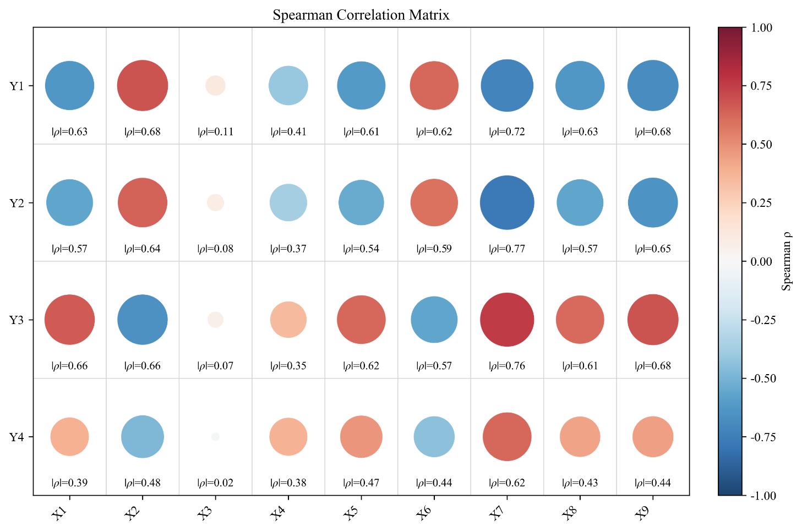Click the Y4 row label
The image size is (802, 532).
(x=17, y=437)
